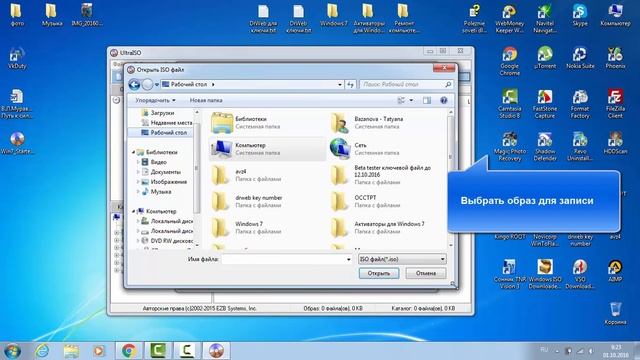Collapse the Библиотеки tree node
Screen dimensions: 640x360
point(133,152)
